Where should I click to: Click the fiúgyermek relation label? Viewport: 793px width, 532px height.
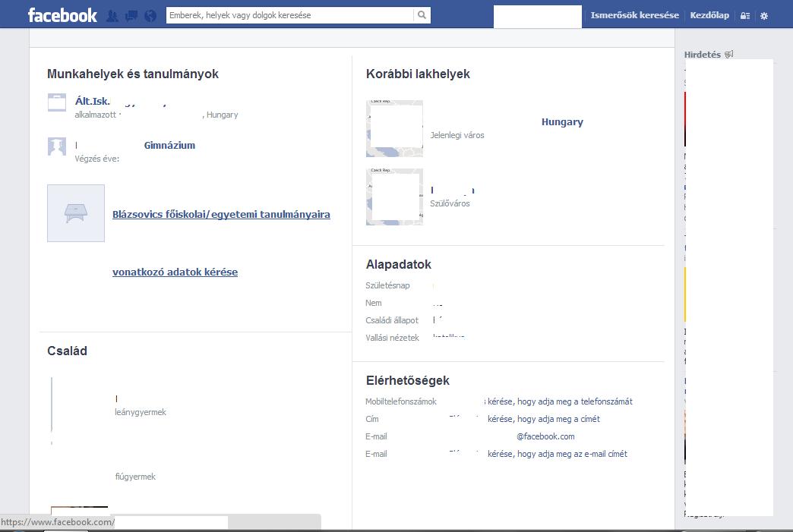click(x=135, y=477)
